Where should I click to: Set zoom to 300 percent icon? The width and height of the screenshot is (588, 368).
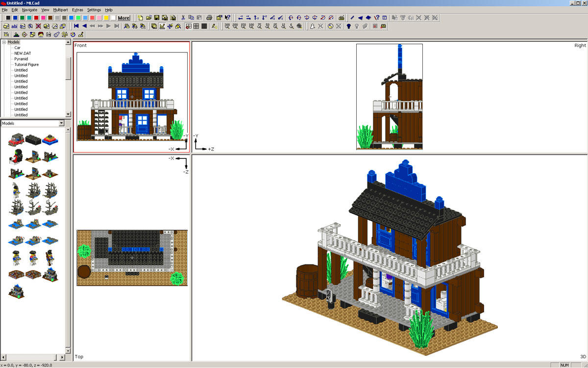[x=227, y=26]
